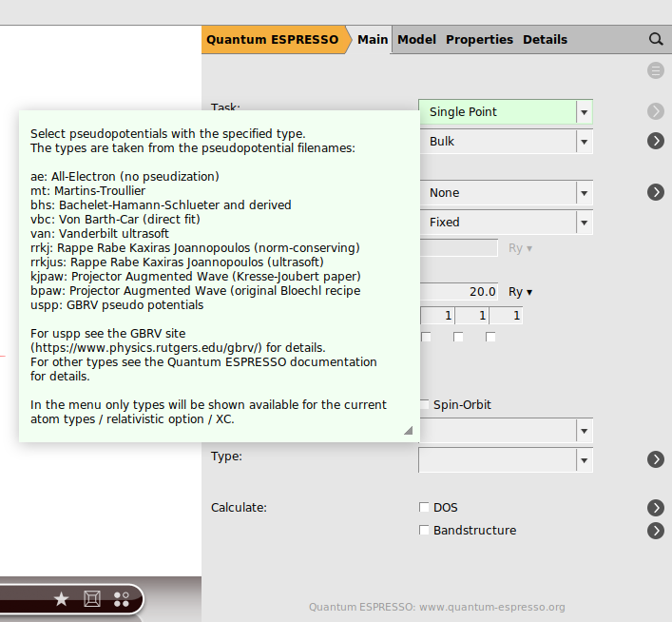Click the greyed arrow beside Single Point
672x622 pixels.
pos(656,111)
